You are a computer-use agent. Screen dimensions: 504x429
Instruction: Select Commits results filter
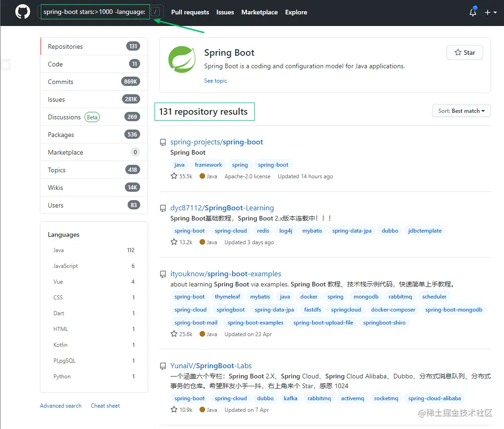(94, 82)
